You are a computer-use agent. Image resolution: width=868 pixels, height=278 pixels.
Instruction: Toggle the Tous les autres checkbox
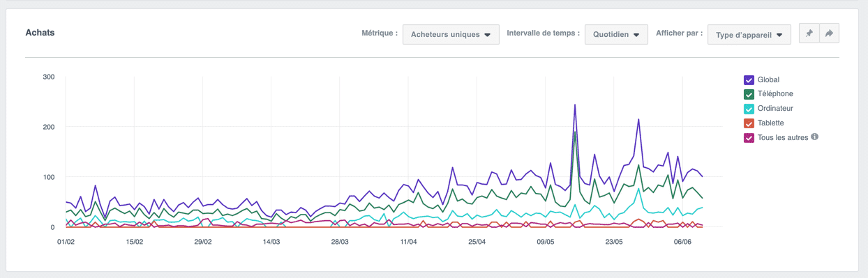click(x=749, y=138)
